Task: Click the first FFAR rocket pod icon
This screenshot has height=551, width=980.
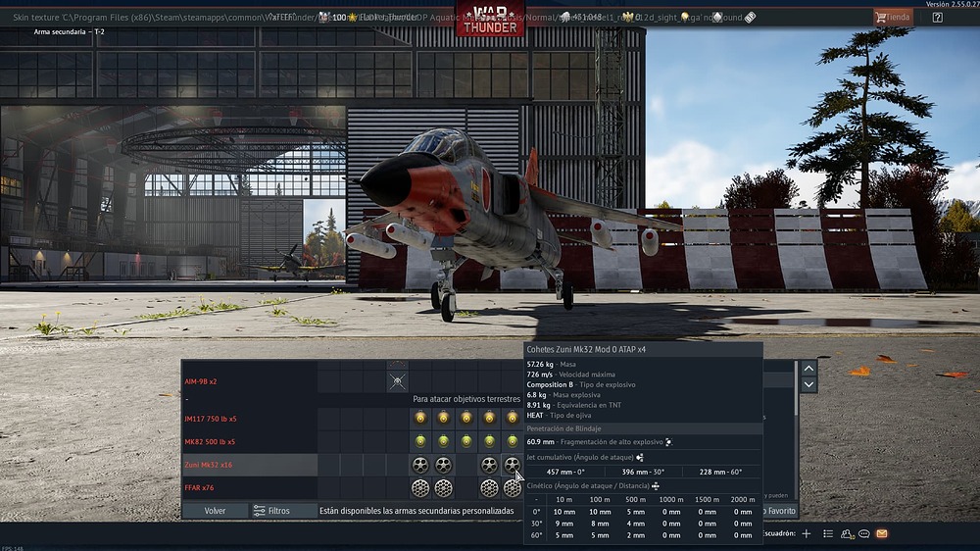Action: (x=420, y=487)
